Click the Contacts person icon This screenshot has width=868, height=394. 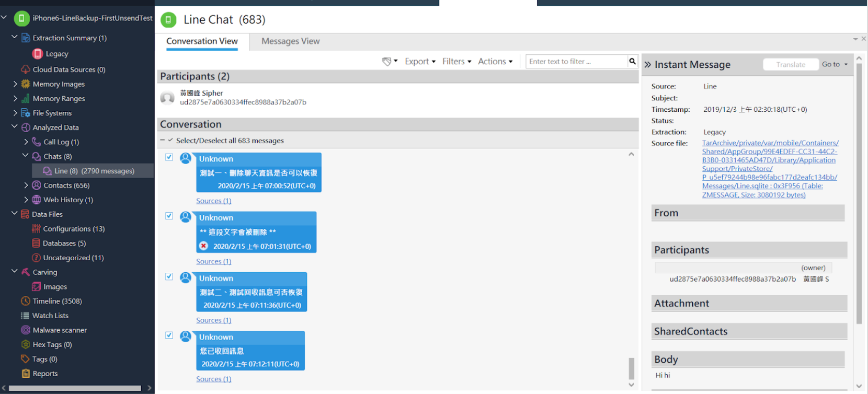point(37,186)
